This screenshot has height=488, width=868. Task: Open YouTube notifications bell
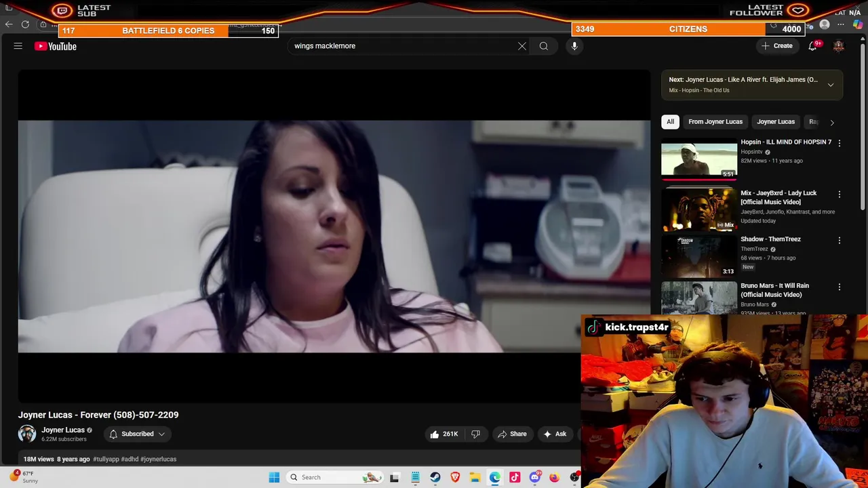812,46
